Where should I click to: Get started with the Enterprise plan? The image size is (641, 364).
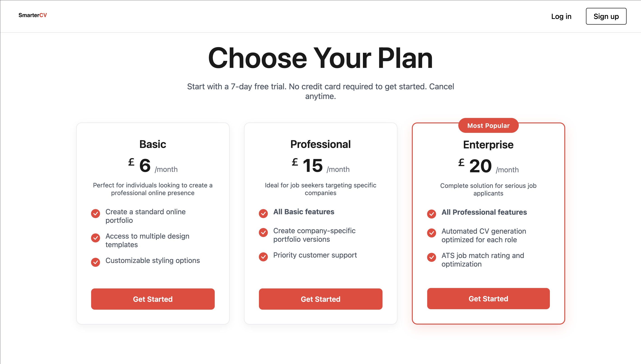pyautogui.click(x=488, y=299)
